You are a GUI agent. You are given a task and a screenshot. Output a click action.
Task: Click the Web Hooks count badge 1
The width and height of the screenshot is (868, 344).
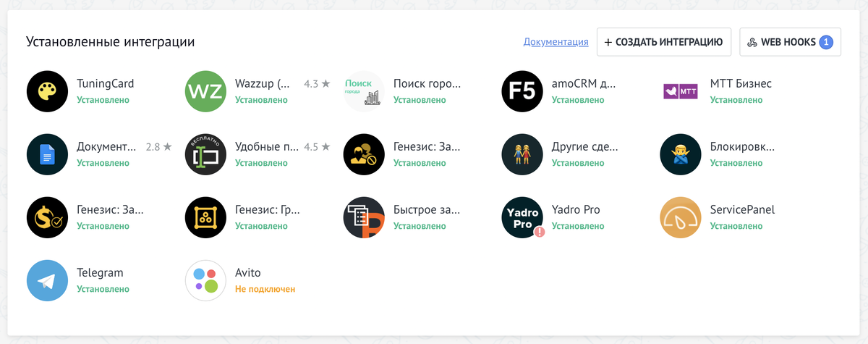[826, 42]
